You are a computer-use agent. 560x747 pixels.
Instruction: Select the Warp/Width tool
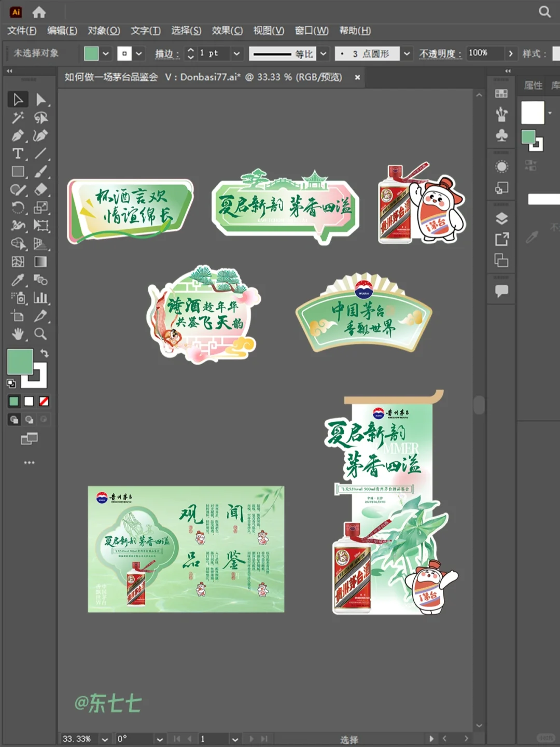(x=18, y=226)
